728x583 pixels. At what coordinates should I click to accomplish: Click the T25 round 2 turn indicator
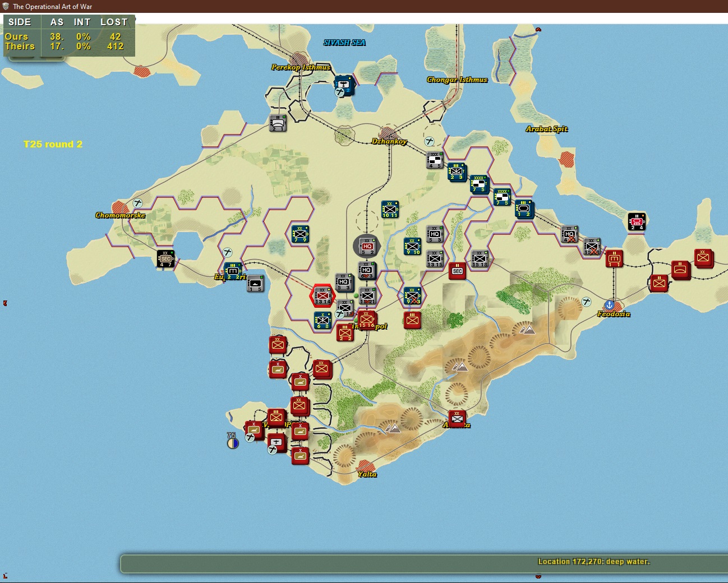53,145
